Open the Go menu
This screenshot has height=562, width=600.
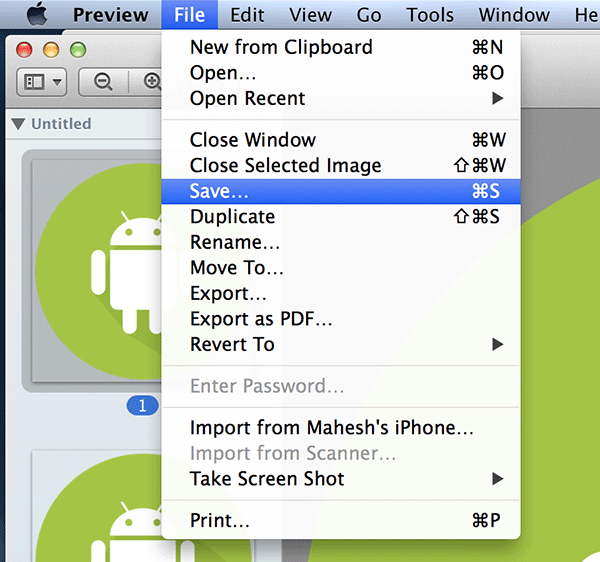coord(369,15)
